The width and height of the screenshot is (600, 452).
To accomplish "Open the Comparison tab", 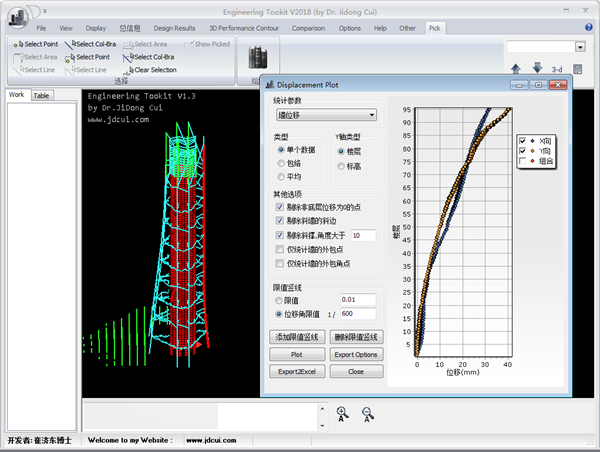I will tap(308, 28).
